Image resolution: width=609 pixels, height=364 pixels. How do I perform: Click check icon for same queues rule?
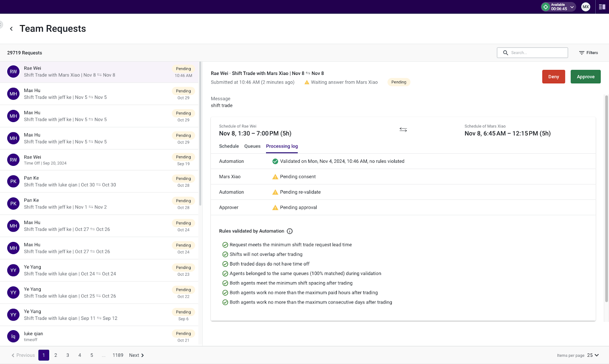(x=225, y=273)
